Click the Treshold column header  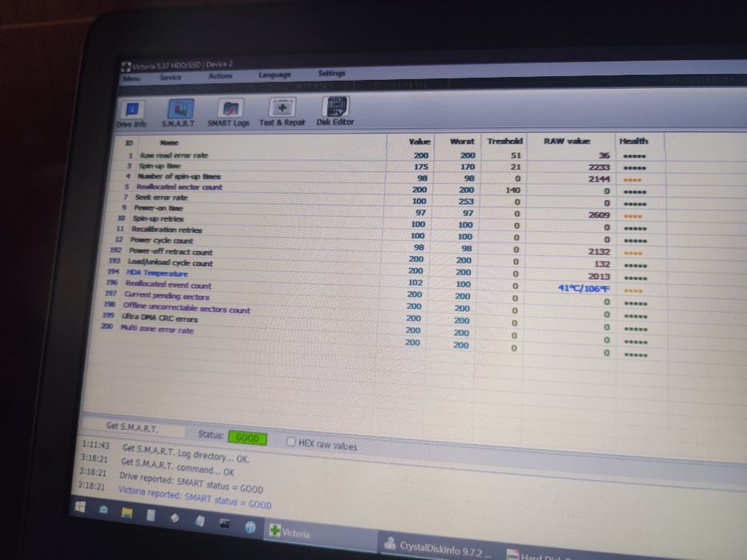504,141
